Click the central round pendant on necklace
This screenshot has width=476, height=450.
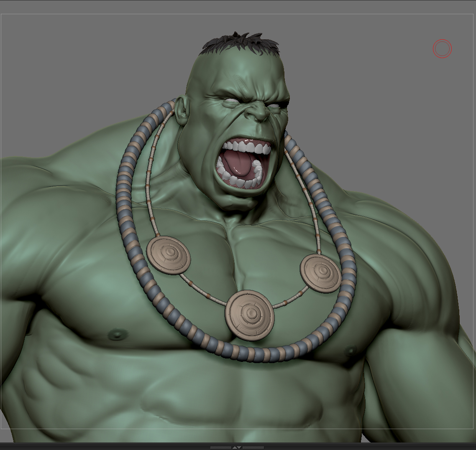[250, 315]
